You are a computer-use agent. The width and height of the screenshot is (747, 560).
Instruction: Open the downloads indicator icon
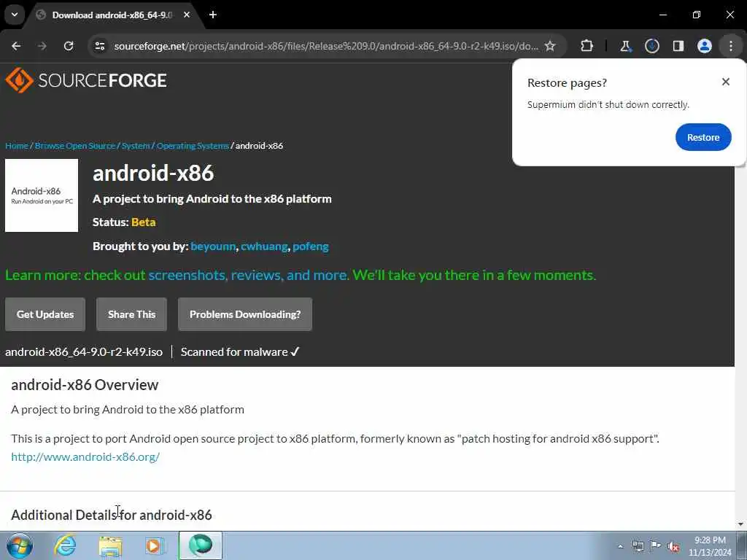coord(651,46)
